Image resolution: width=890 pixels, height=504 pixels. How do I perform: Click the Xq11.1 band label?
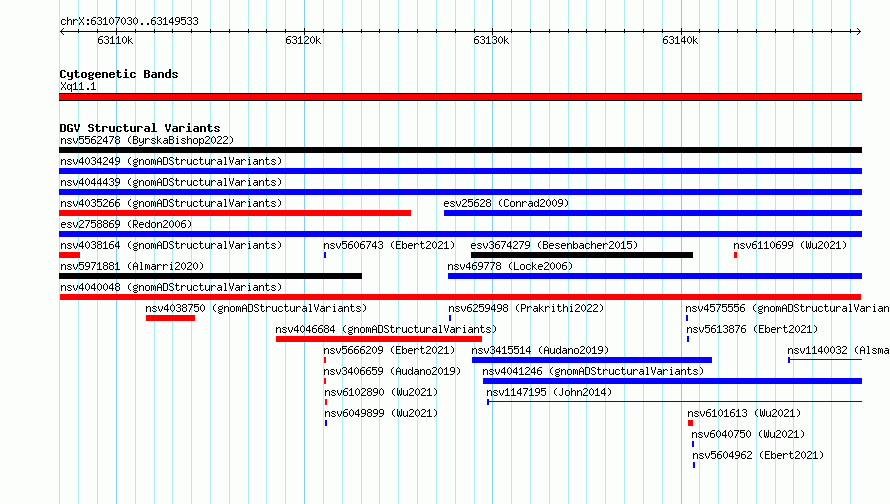(78, 86)
